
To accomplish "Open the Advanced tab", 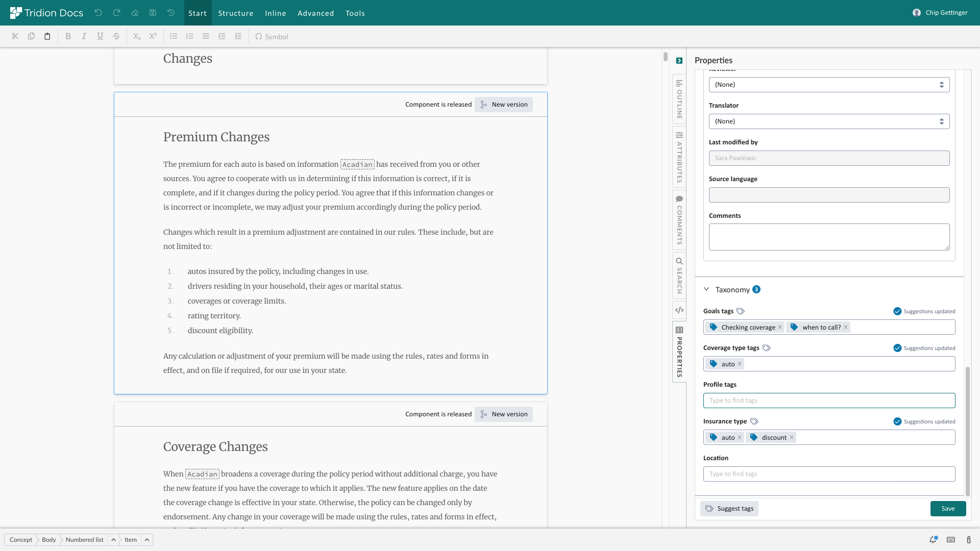I will (315, 13).
